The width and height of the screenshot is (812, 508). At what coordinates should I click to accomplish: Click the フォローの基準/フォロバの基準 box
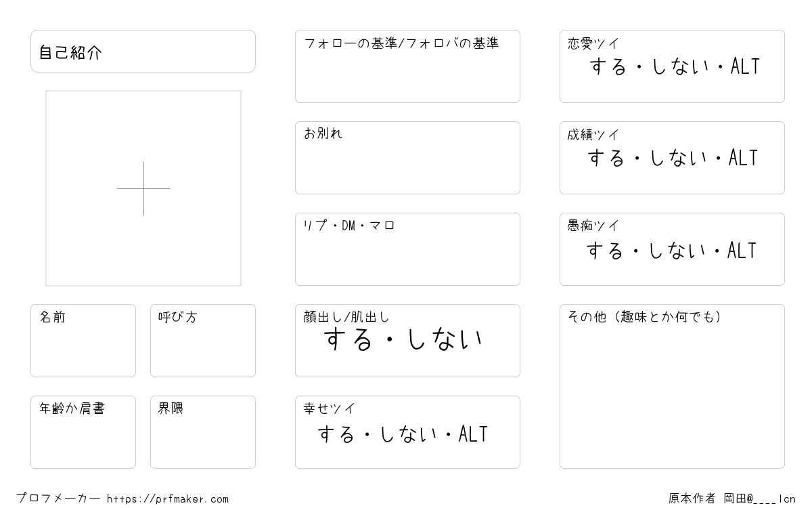407,66
